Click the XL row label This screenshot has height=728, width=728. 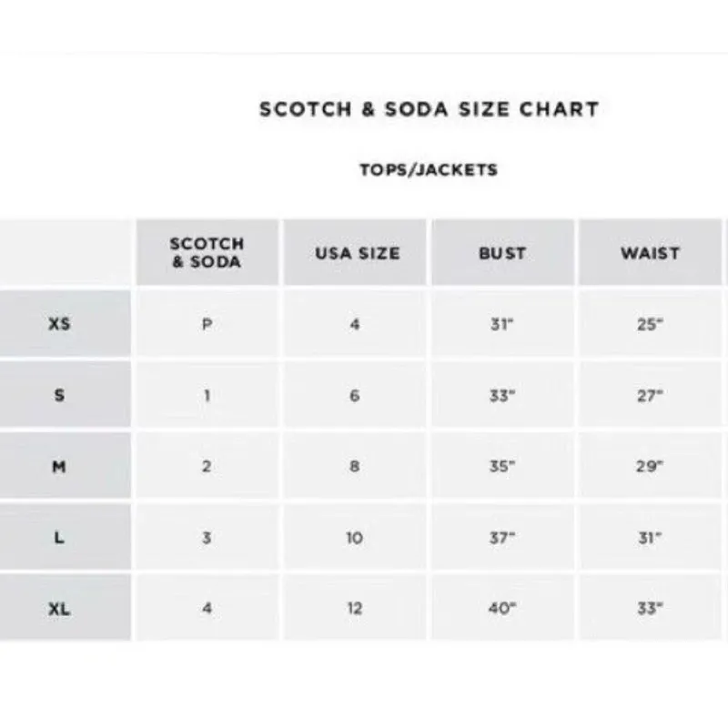tap(59, 608)
